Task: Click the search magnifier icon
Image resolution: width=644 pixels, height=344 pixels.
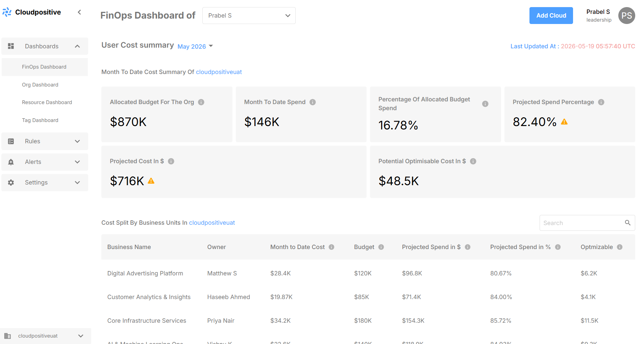Action: coord(627,223)
